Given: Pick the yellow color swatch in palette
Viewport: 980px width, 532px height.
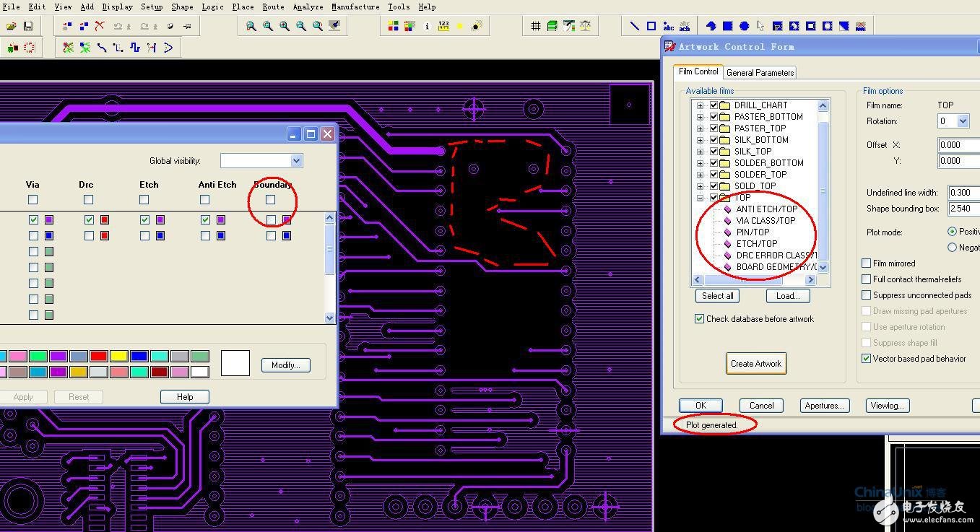Looking at the screenshot, I should (119, 356).
